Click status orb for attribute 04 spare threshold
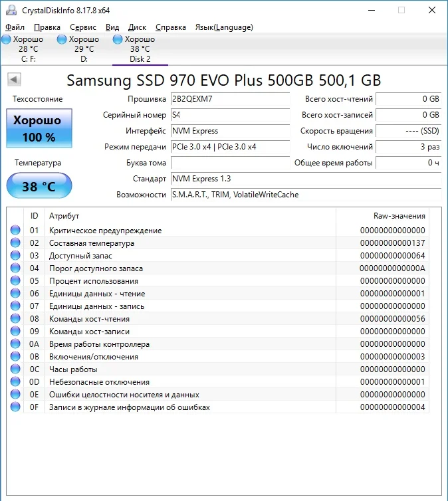 [x=15, y=268]
